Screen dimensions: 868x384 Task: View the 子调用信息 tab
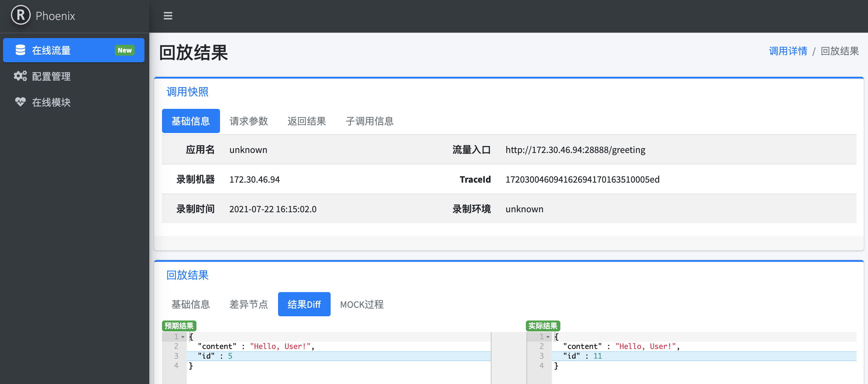(x=369, y=121)
